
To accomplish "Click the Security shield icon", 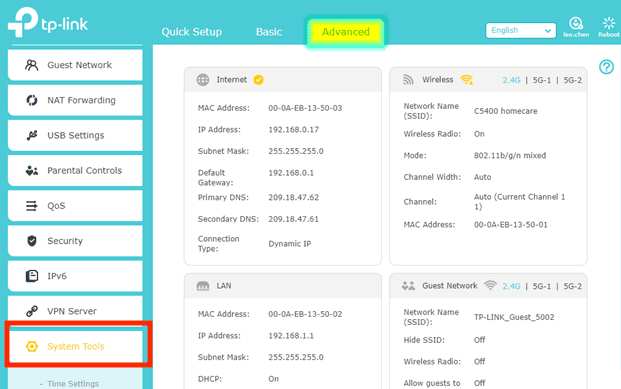I will 32,241.
